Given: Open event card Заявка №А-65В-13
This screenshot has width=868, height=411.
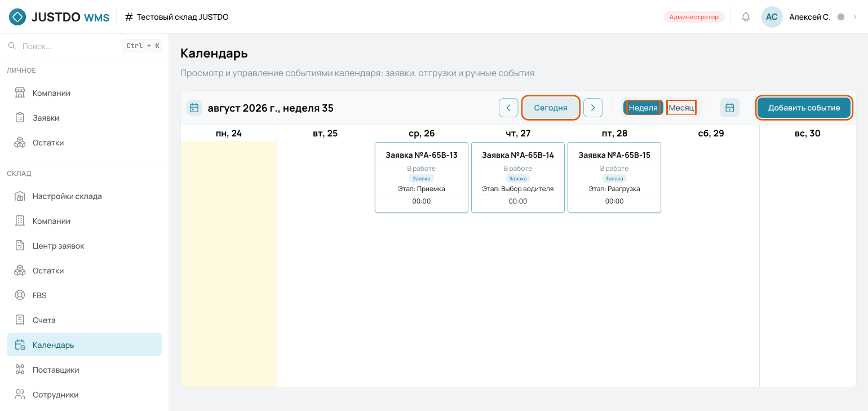Looking at the screenshot, I should click(422, 178).
